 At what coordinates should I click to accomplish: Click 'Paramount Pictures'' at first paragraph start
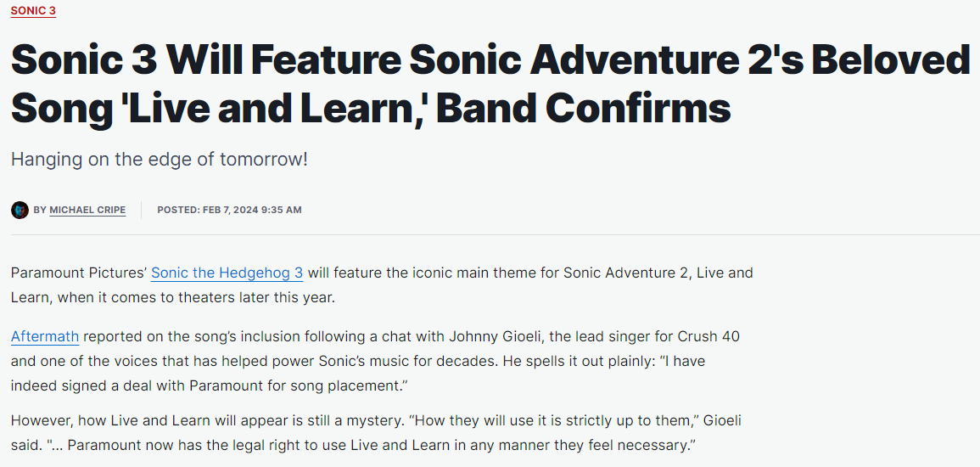pyautogui.click(x=77, y=273)
